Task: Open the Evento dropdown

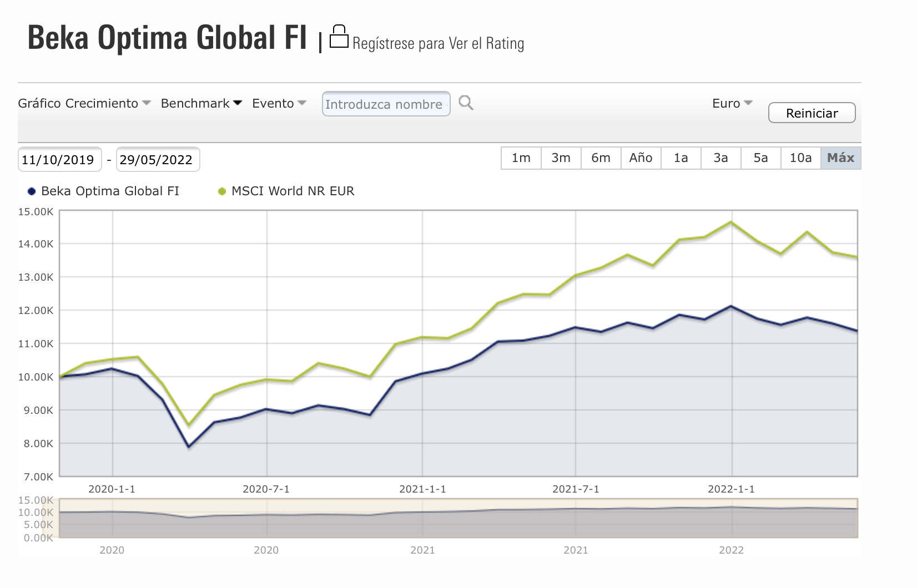Action: coord(279,104)
